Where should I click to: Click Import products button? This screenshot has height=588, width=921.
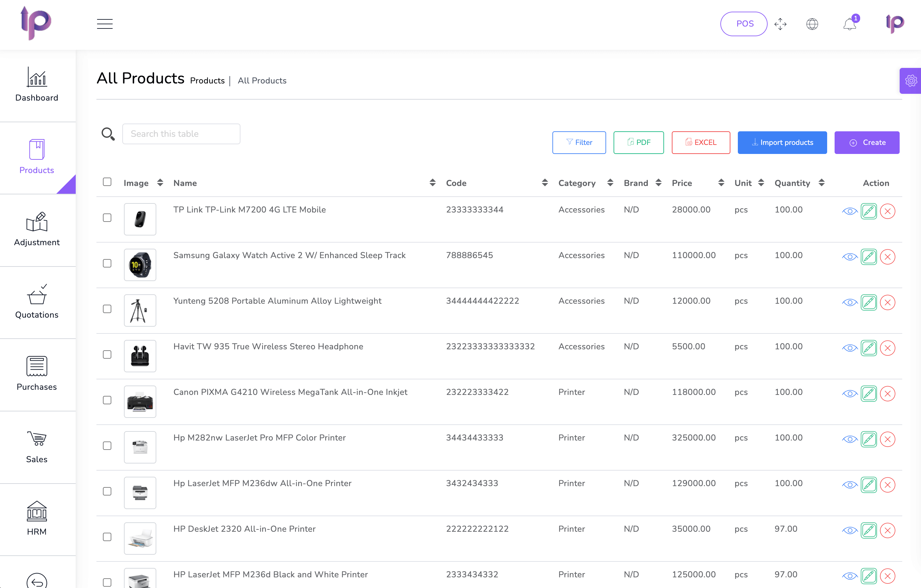tap(782, 142)
